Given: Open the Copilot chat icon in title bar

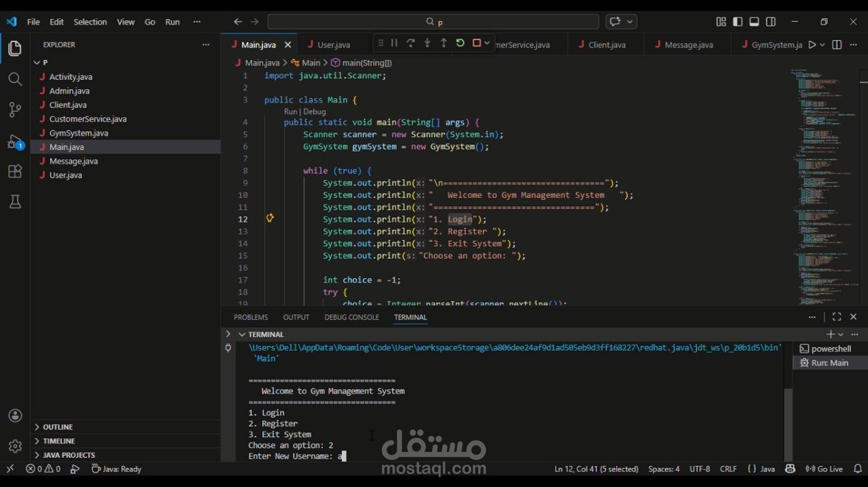Looking at the screenshot, I should pyautogui.click(x=615, y=22).
